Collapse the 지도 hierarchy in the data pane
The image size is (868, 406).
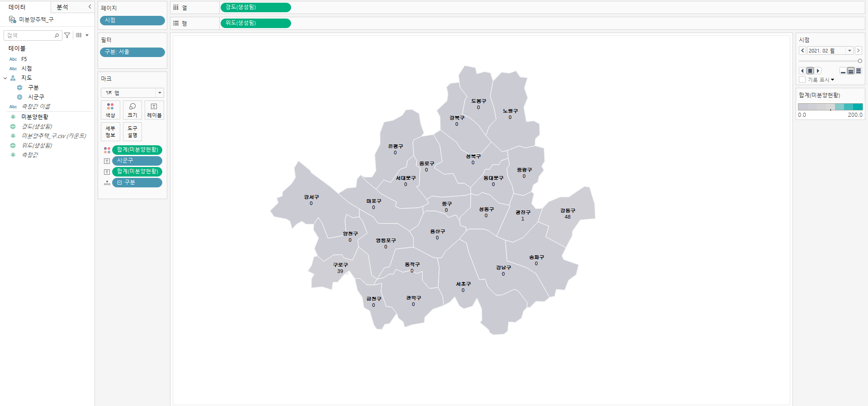click(5, 78)
